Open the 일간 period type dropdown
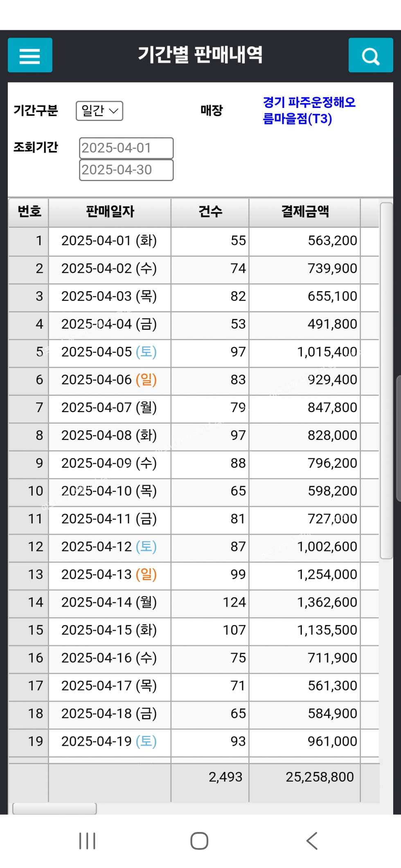The height and width of the screenshot is (868, 401). [99, 111]
